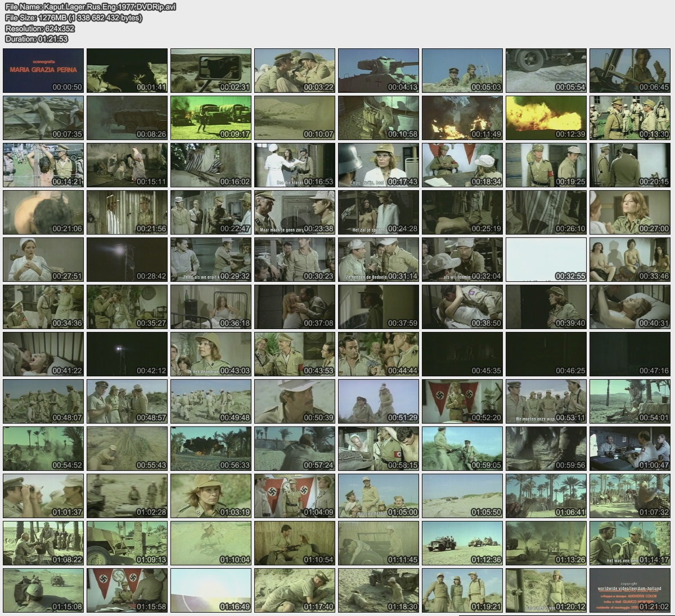Click the armored vehicle frame at 01:09:13

point(127,543)
